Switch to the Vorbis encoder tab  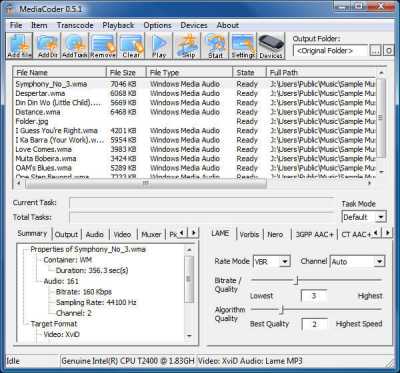coord(249,235)
